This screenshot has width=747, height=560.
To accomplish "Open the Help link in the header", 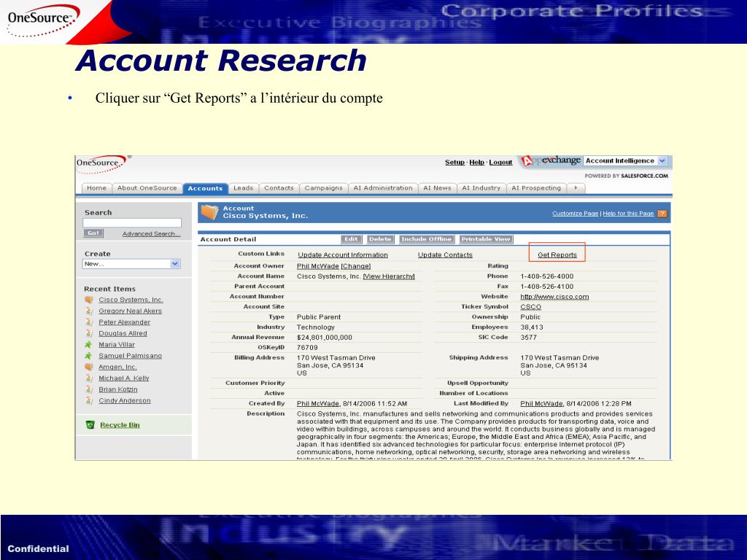I will click(x=476, y=163).
